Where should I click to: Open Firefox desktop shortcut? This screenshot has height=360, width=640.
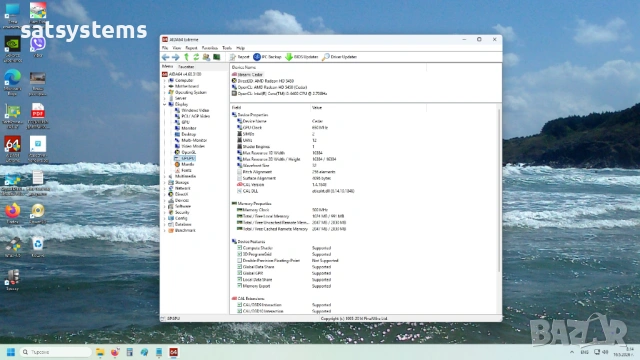point(13,213)
